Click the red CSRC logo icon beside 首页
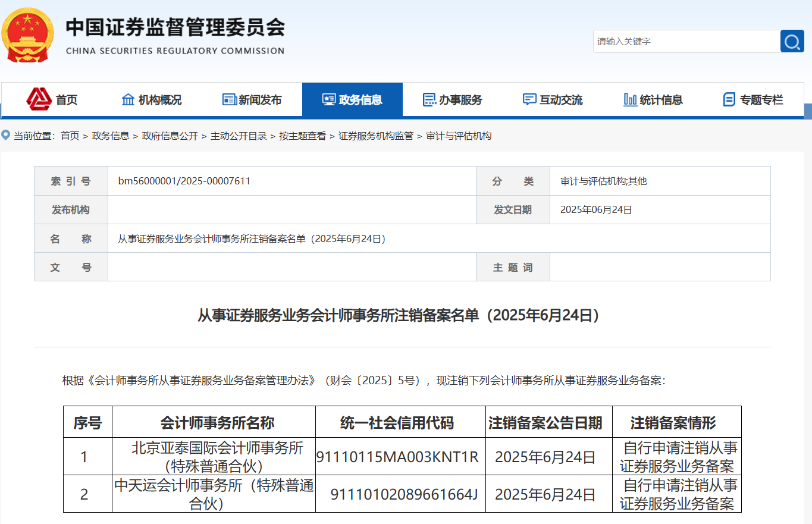Image resolution: width=812 pixels, height=524 pixels. click(39, 99)
